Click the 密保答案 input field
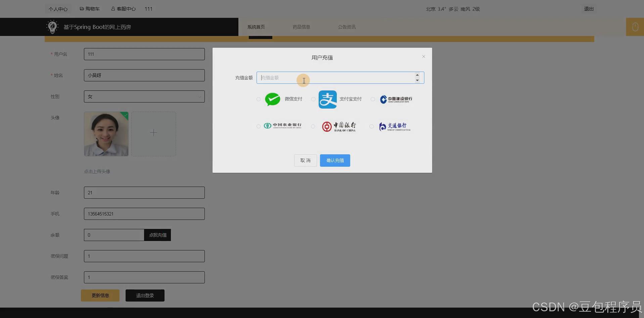Viewport: 644px width, 318px height. point(144,277)
